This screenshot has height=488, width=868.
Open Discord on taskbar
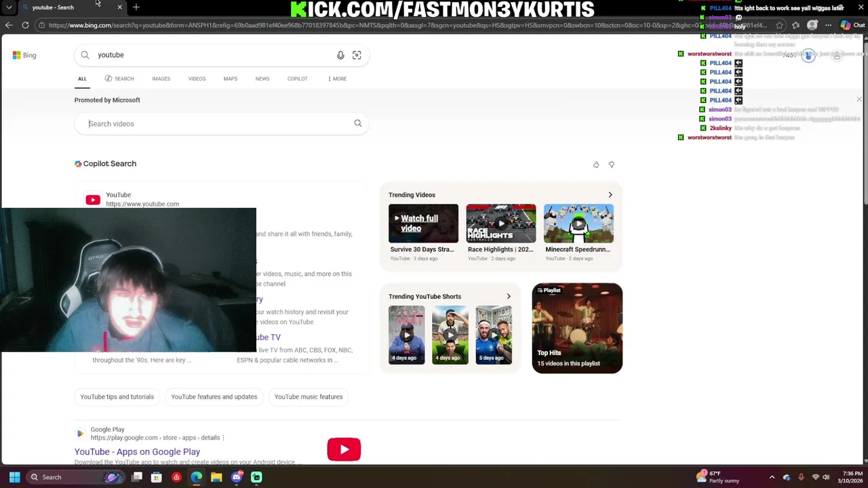pos(237,477)
